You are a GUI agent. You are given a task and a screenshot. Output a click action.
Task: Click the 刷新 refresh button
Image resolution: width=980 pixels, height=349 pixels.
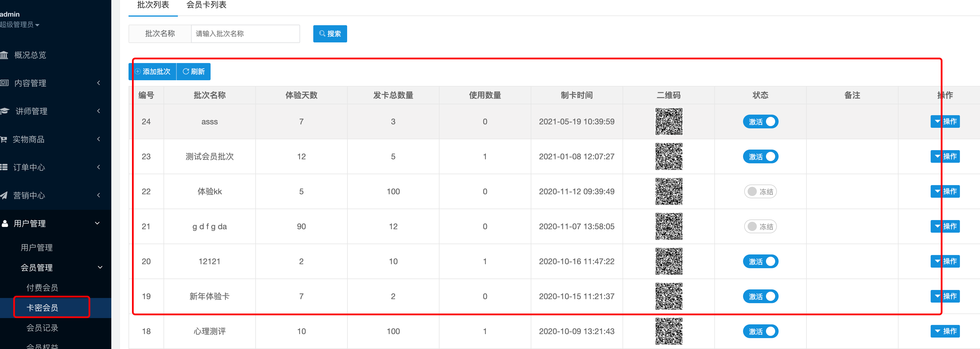click(194, 72)
